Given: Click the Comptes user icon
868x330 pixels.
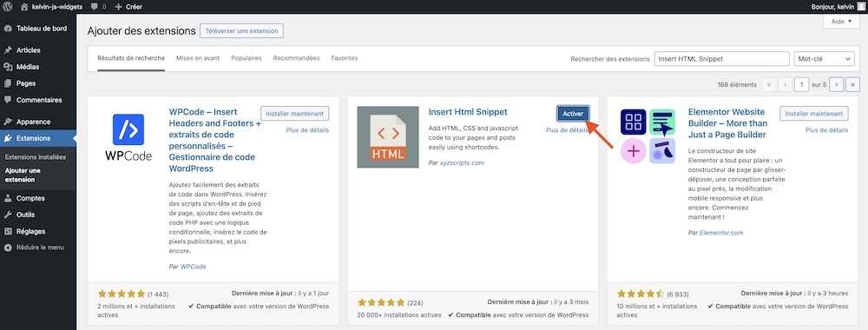Looking at the screenshot, I should pyautogui.click(x=8, y=198).
